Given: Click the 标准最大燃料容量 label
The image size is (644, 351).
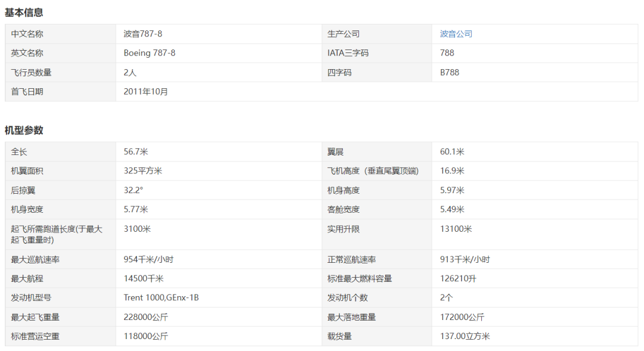Looking at the screenshot, I should tap(360, 279).
